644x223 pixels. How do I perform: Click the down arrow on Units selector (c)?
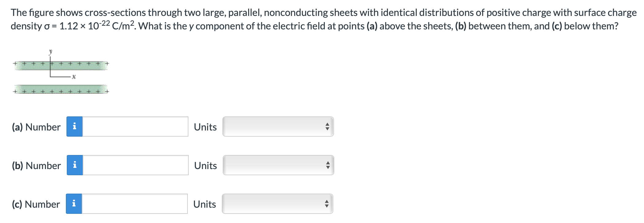click(326, 206)
